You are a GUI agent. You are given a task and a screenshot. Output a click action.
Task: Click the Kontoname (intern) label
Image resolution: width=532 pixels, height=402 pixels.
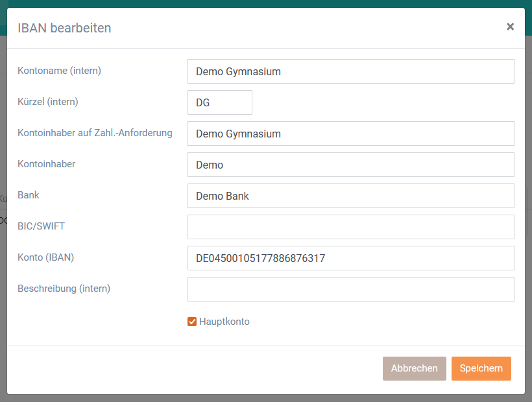[x=60, y=71]
